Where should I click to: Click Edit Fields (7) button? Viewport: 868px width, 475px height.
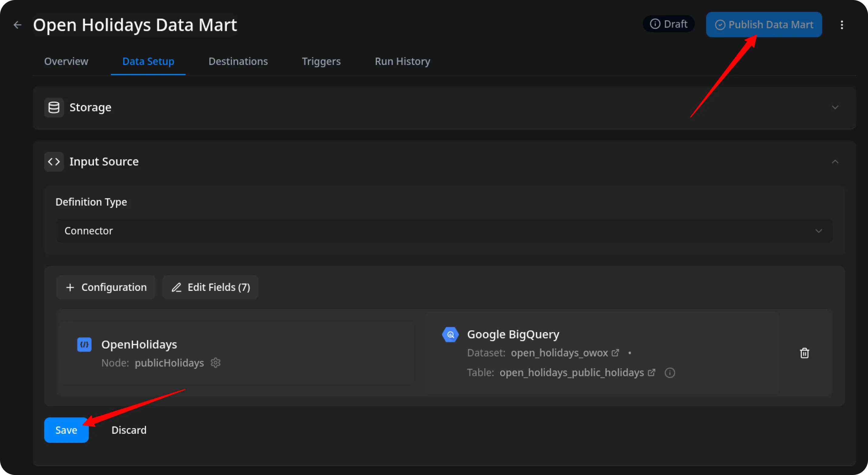(x=210, y=287)
